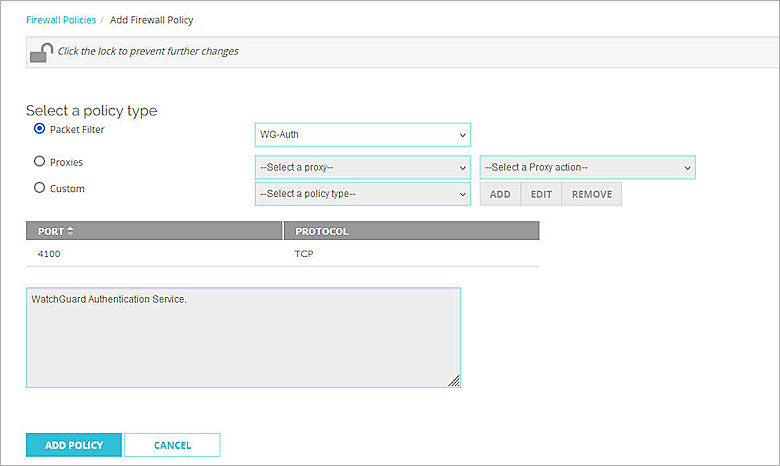Open the Select a Proxy action dropdown
Image resolution: width=780 pixels, height=466 pixels.
[587, 168]
